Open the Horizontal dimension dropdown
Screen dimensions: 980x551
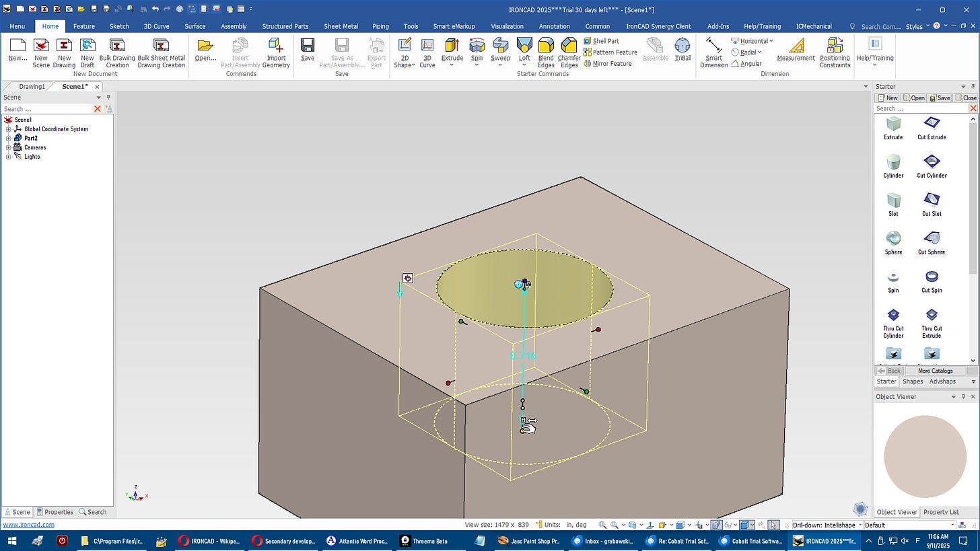[x=771, y=41]
